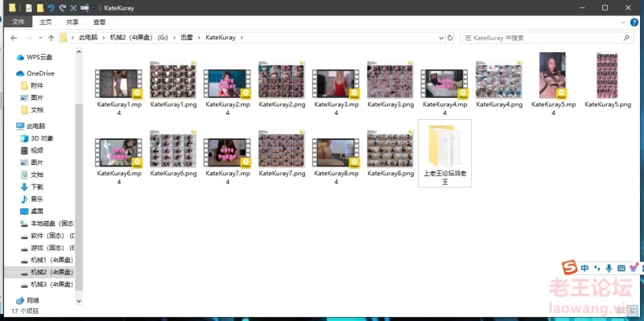
Task: Toggle the 中 Chinese/English input mode
Action: [585, 269]
